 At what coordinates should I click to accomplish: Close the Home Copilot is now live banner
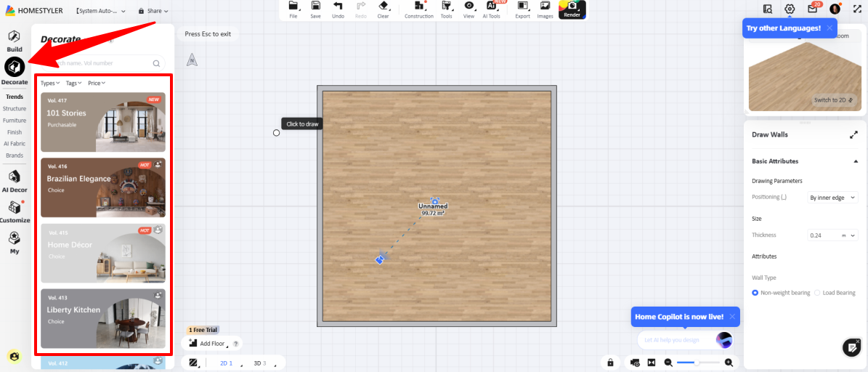pos(732,317)
